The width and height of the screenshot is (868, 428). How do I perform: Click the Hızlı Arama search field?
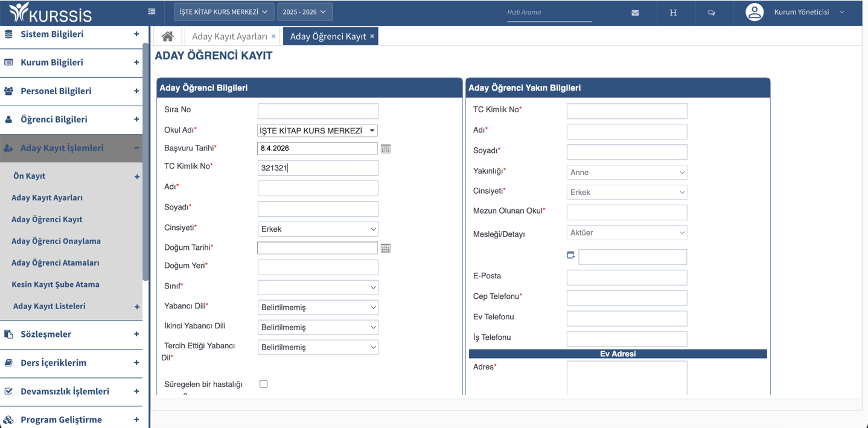click(549, 12)
